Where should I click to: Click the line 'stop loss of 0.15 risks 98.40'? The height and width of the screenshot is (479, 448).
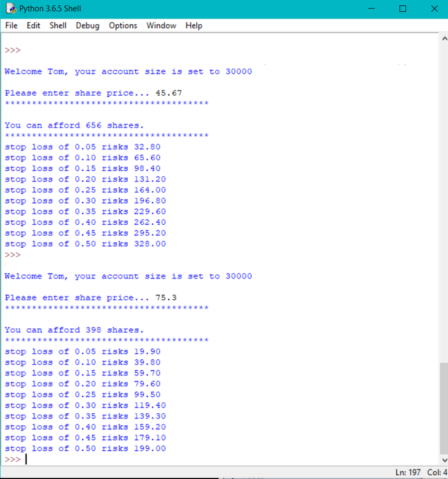82,169
